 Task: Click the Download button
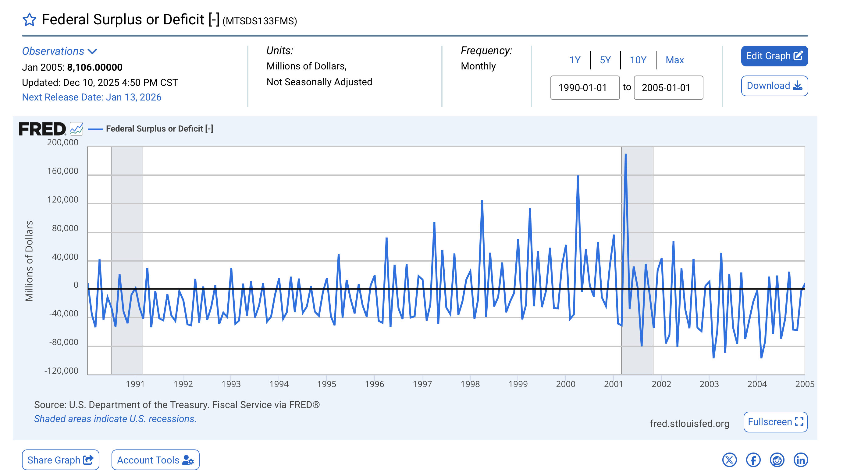point(774,86)
